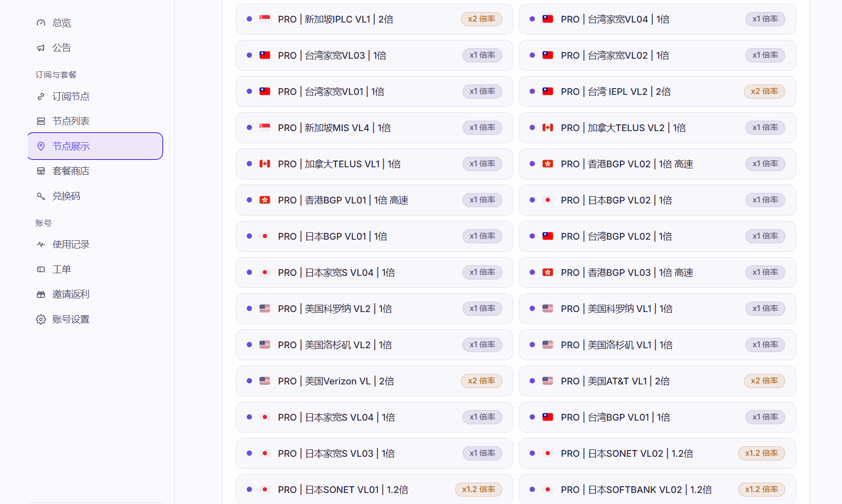Click the Singapore flag on 新加坡IPLC VL1
Image resolution: width=842 pixels, height=504 pixels.
point(265,19)
